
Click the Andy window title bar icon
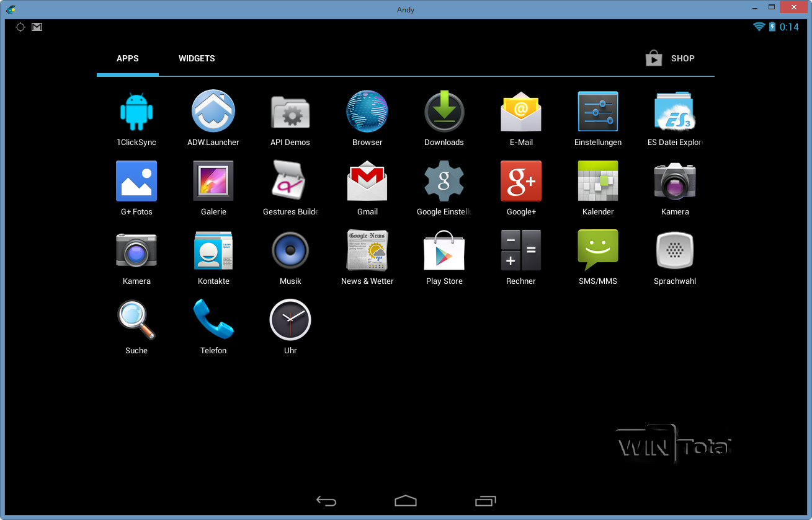(x=11, y=9)
